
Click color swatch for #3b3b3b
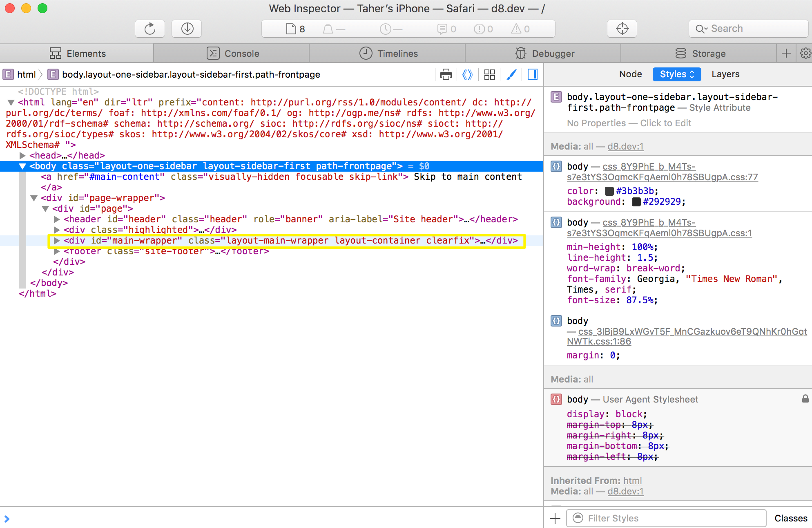[609, 191]
